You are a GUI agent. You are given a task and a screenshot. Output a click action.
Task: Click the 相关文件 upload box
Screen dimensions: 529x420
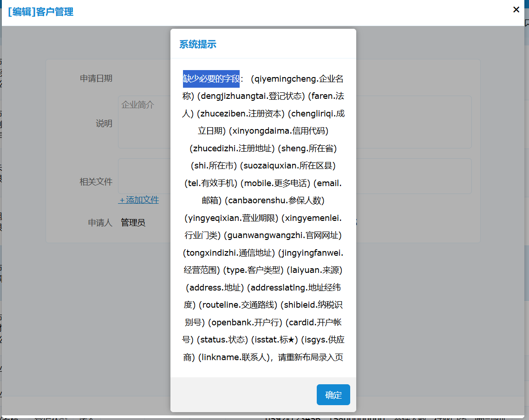point(144,176)
